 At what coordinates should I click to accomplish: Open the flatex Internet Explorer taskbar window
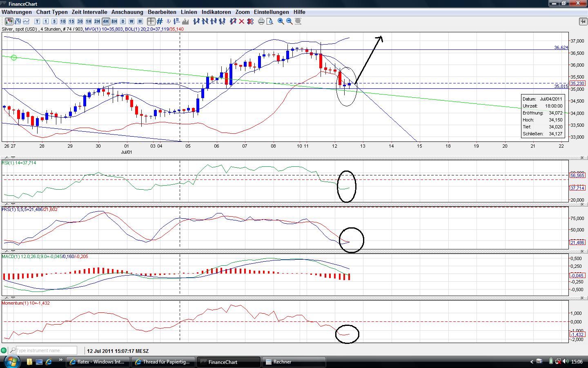coord(98,362)
